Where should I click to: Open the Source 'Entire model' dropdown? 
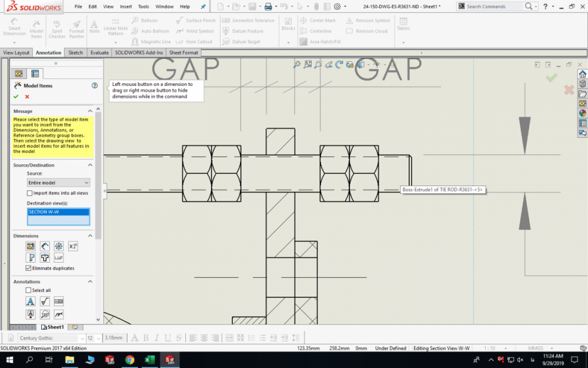pyautogui.click(x=58, y=183)
